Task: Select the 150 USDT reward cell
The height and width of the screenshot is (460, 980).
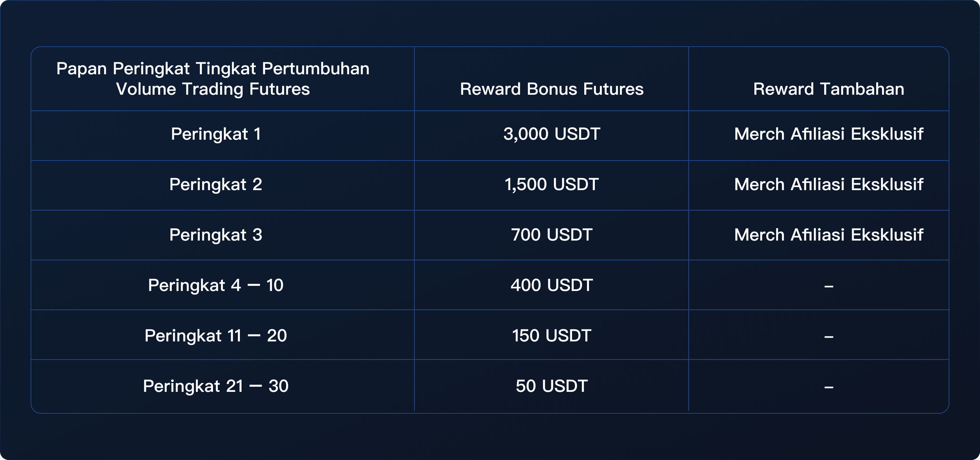Action: pos(552,336)
